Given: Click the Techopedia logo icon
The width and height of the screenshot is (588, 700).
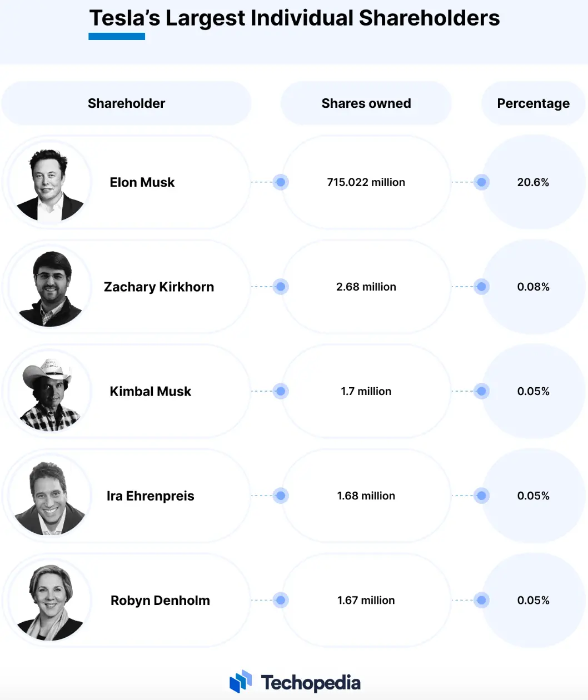Looking at the screenshot, I should click(x=241, y=682).
